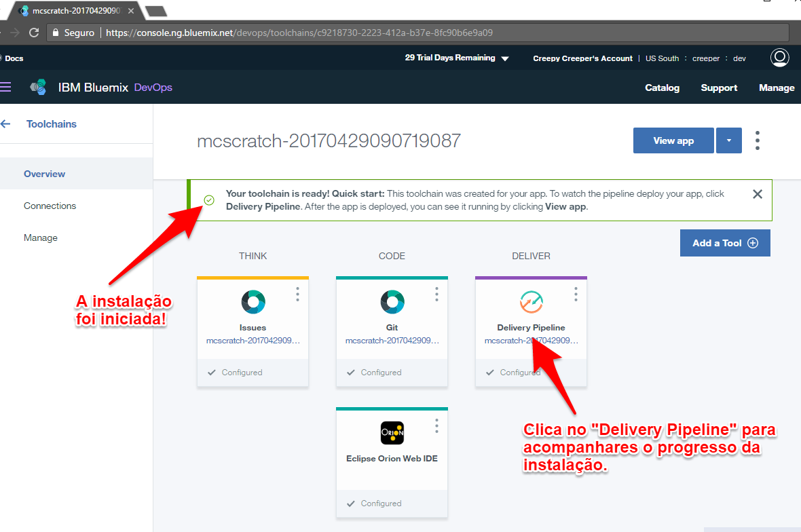Reload the page in the browser
The image size is (801, 532).
pyautogui.click(x=34, y=33)
